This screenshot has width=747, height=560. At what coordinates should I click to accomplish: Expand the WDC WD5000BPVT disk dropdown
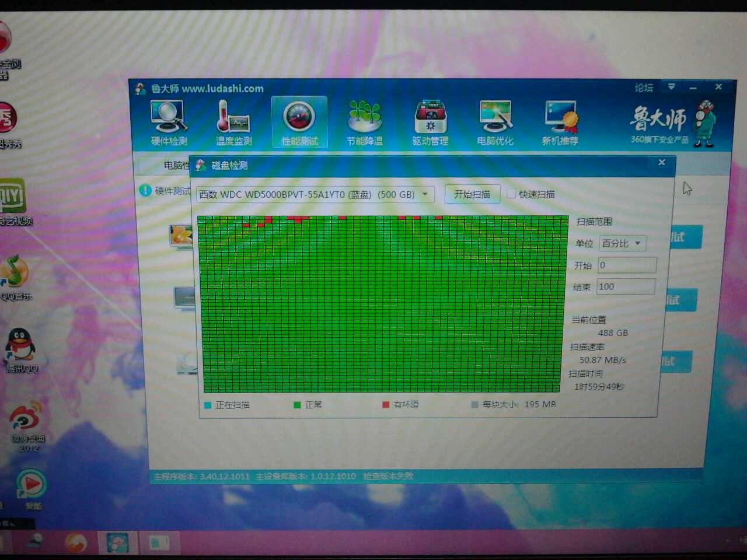coord(425,194)
